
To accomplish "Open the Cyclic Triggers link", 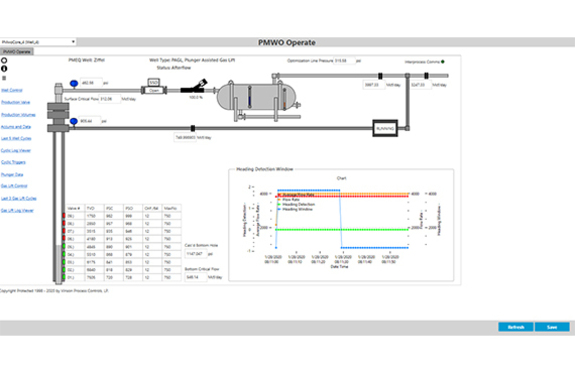I will pos(14,162).
